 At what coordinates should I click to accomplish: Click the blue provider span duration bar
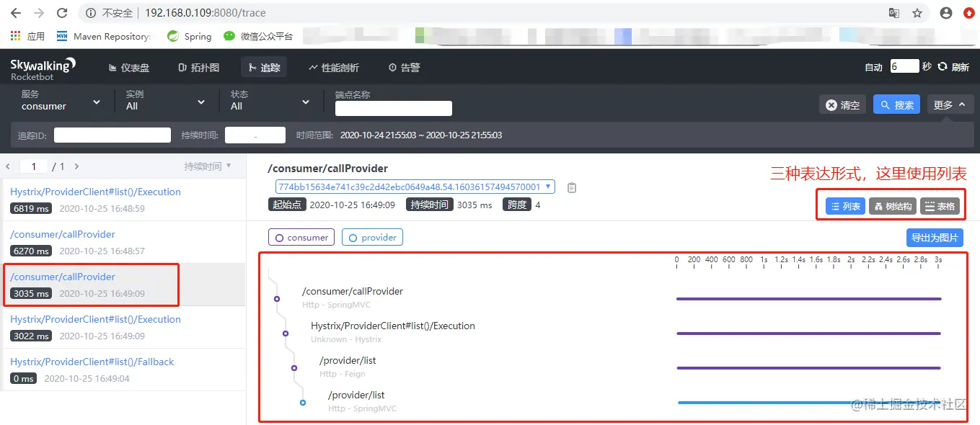[809, 402]
